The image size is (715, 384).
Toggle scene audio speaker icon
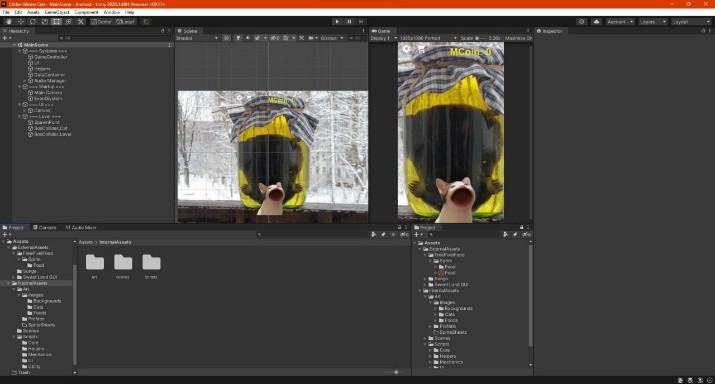tap(248, 38)
